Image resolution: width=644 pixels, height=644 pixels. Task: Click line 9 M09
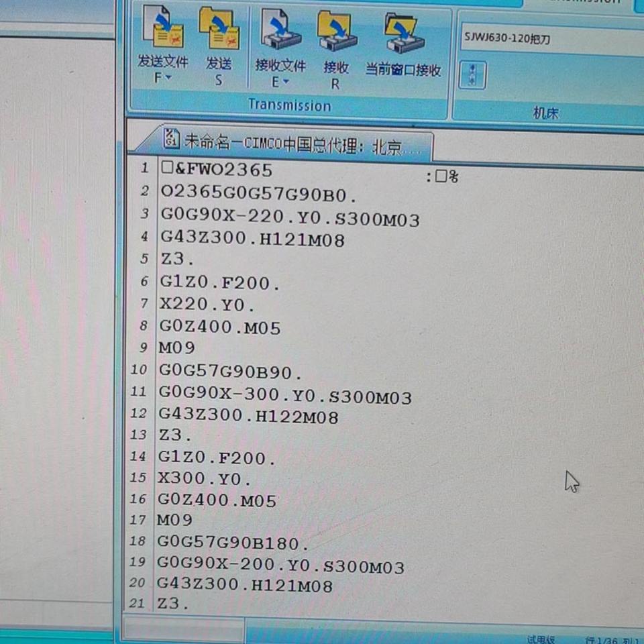(177, 348)
